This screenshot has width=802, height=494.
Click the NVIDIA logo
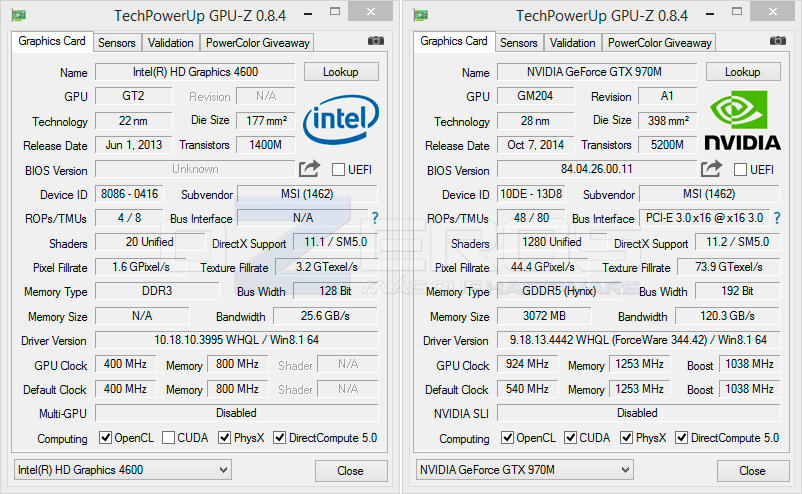point(743,121)
